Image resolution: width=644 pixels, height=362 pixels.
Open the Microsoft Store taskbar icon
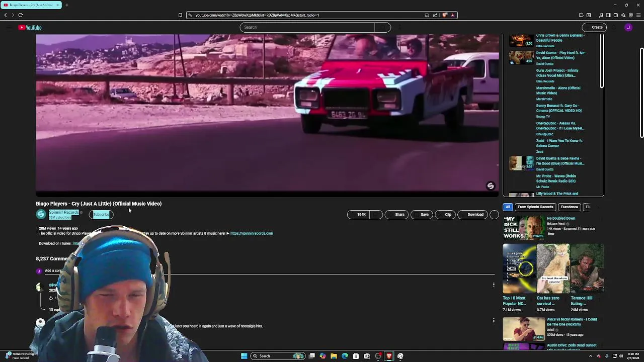tap(356, 356)
